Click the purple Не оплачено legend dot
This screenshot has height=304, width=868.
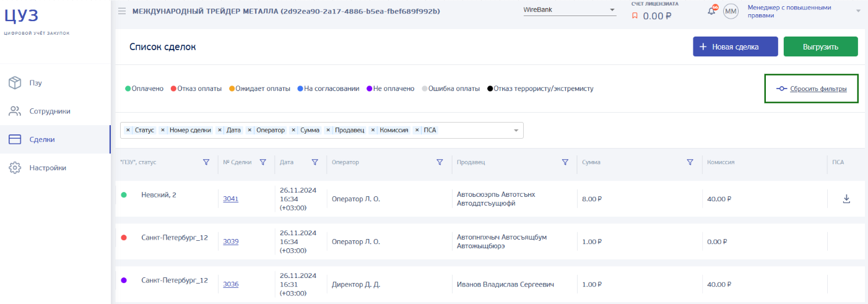click(x=370, y=89)
